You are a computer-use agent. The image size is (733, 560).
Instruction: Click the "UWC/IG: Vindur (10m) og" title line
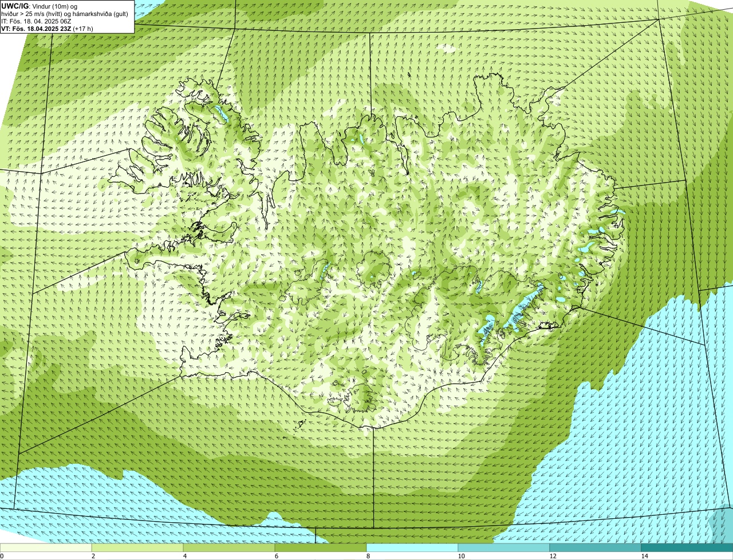click(x=39, y=6)
